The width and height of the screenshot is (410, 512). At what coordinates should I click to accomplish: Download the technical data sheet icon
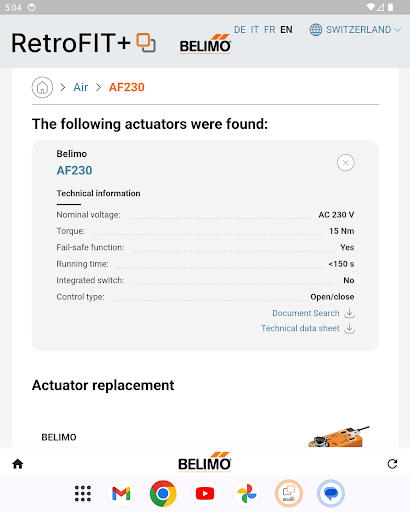click(349, 328)
